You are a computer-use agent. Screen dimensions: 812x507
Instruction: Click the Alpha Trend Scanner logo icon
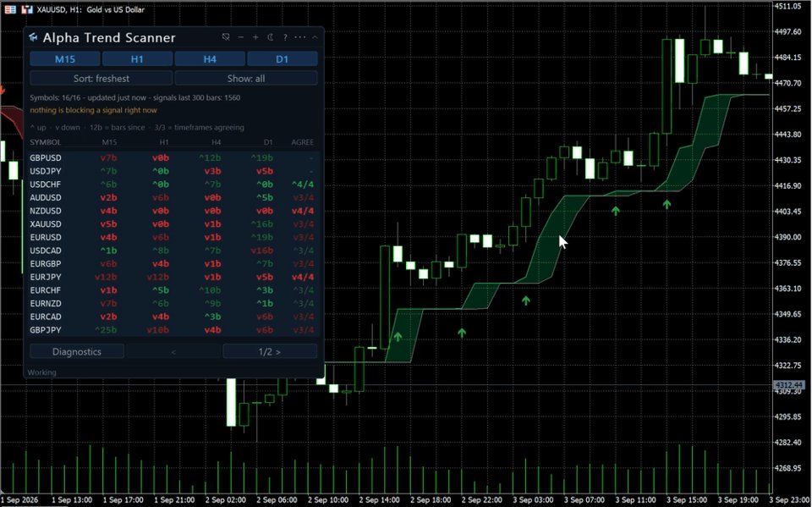pos(34,37)
